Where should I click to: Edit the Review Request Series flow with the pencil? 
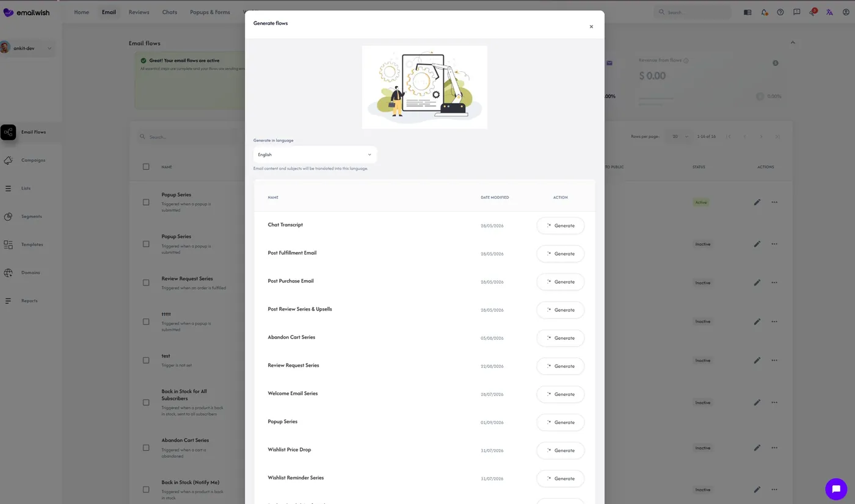tap(757, 283)
